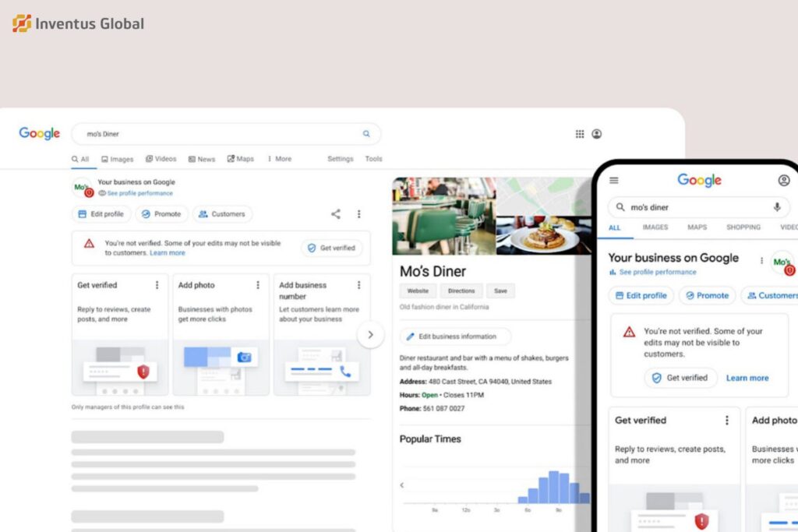798x532 pixels.
Task: Select the mobile ALL tab
Action: point(615,227)
